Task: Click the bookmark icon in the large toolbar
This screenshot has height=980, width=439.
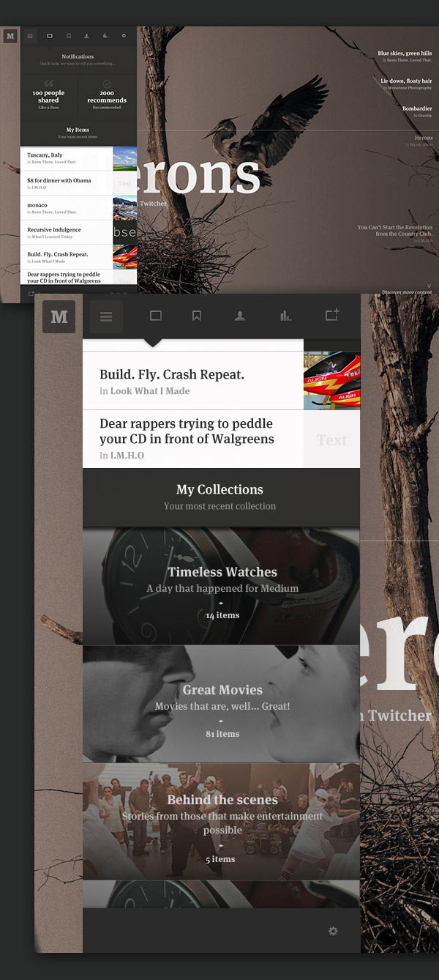Action: [x=196, y=316]
